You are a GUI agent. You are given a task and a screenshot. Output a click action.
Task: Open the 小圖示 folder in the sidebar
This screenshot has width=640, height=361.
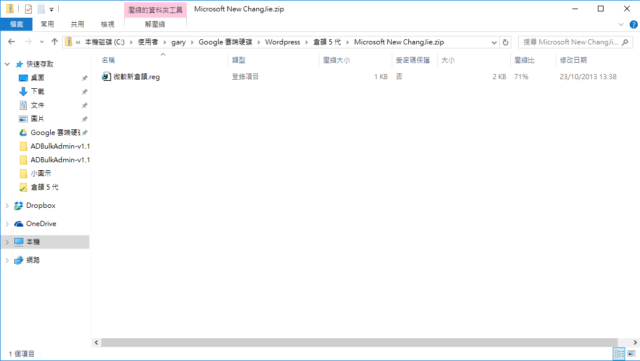coord(41,173)
